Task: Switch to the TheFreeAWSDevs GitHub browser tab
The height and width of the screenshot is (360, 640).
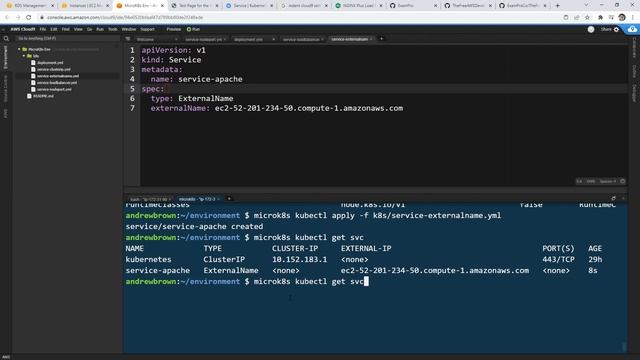Action: point(469,6)
